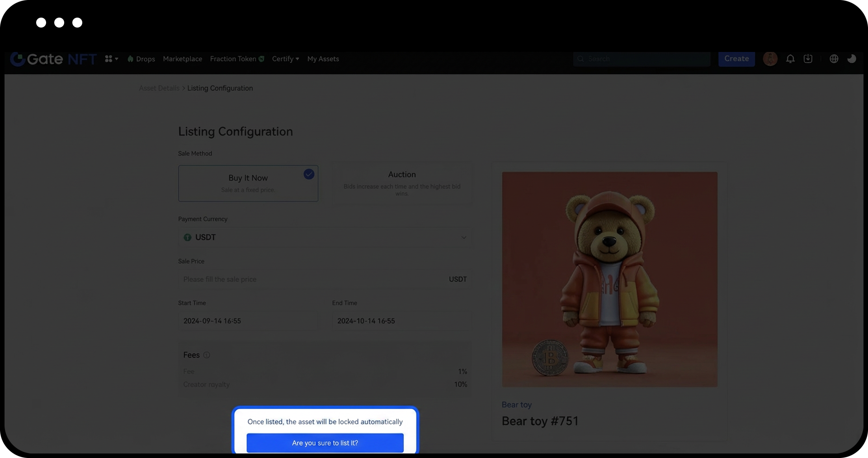The width and height of the screenshot is (868, 458).
Task: Expand the Payment Currency dropdown chevron
Action: coord(463,238)
